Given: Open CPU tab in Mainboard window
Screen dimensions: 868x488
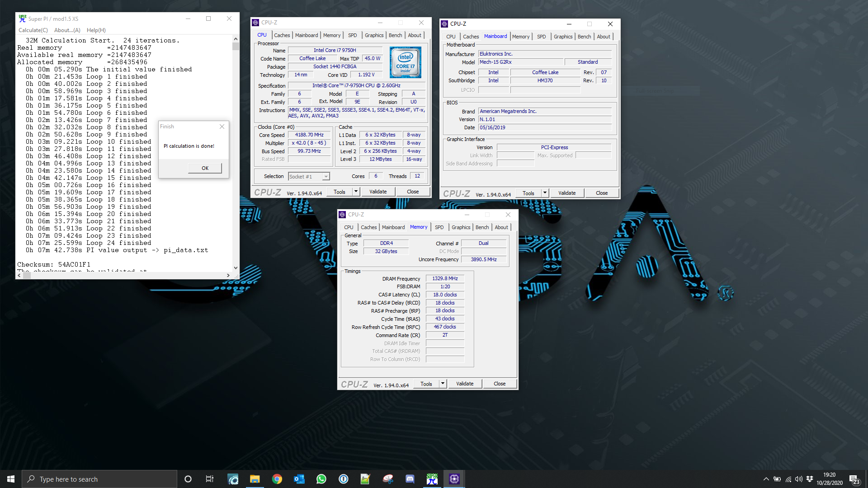Looking at the screenshot, I should [451, 37].
